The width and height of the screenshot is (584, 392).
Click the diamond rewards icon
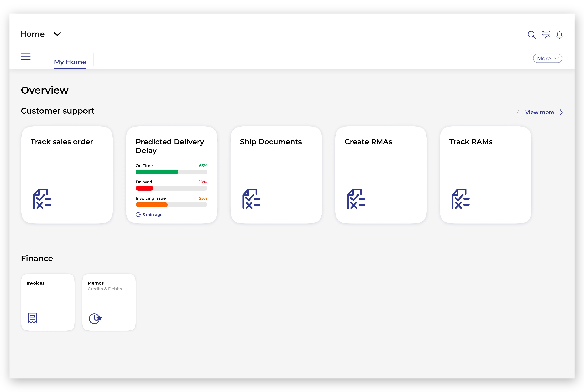[546, 35]
